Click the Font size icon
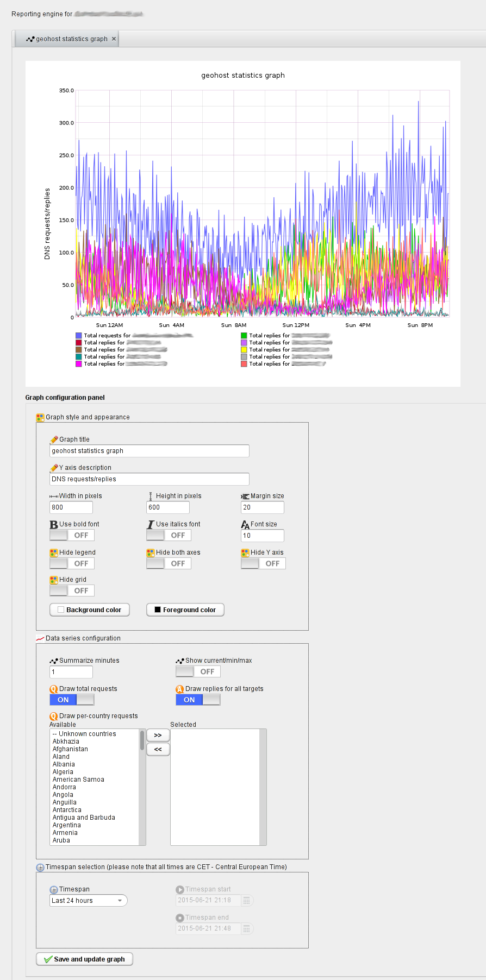Viewport: 486px width, 980px height. click(x=245, y=525)
